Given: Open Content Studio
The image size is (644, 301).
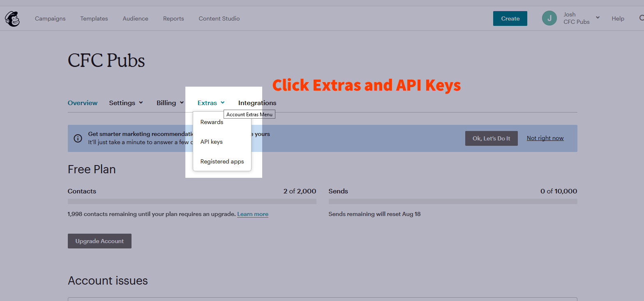Looking at the screenshot, I should pyautogui.click(x=219, y=18).
